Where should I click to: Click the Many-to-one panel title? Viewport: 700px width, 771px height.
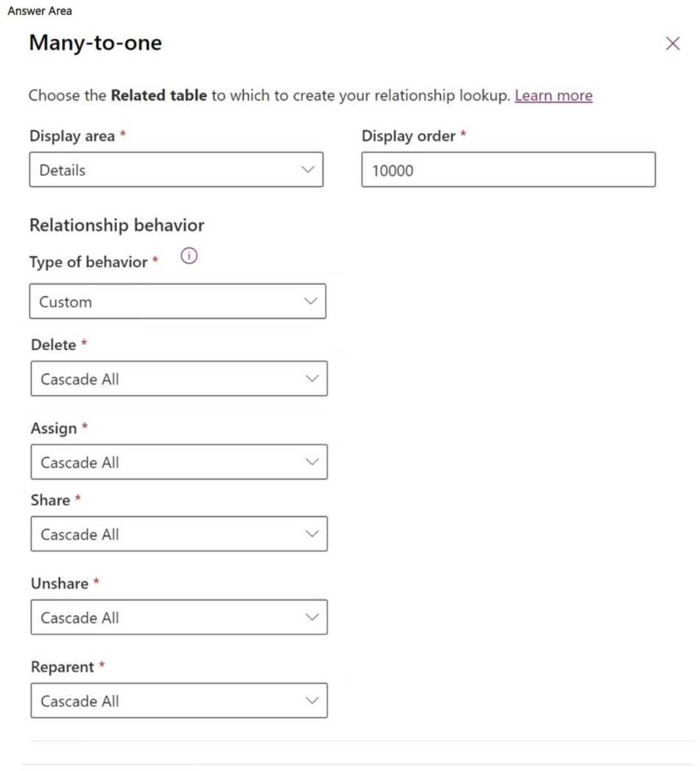tap(95, 43)
